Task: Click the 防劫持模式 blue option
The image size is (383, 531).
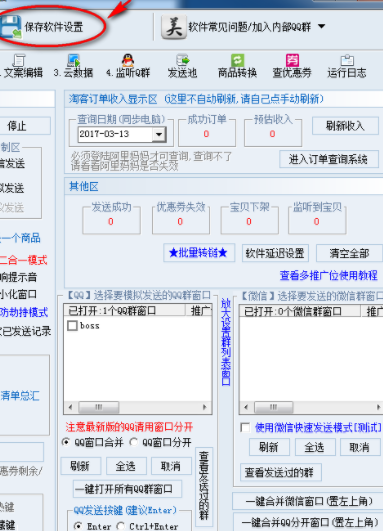Action: tap(24, 312)
